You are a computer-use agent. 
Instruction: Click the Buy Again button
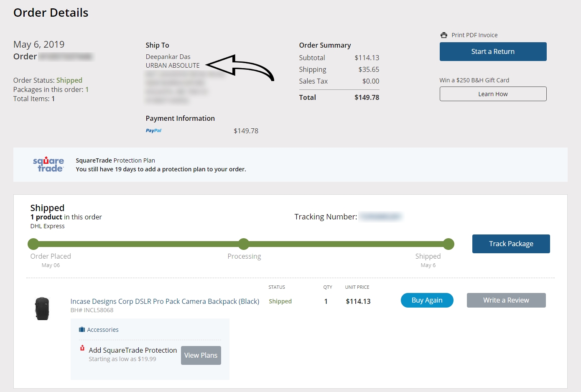pyautogui.click(x=427, y=300)
